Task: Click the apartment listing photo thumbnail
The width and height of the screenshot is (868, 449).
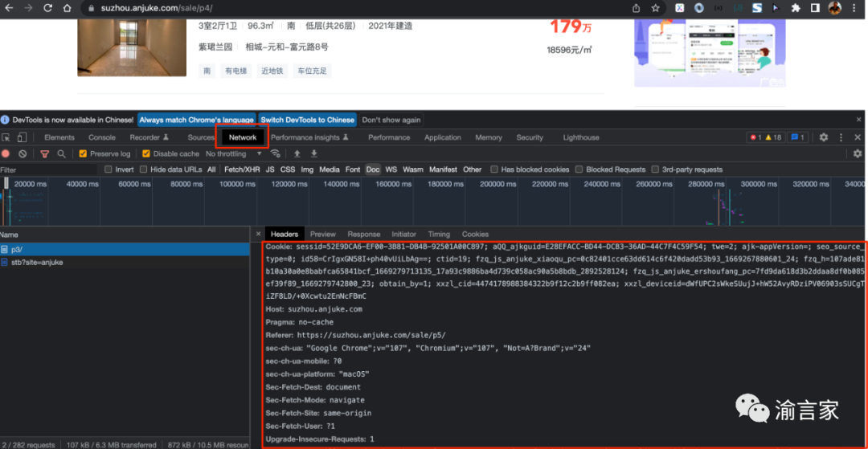Action: tap(132, 47)
